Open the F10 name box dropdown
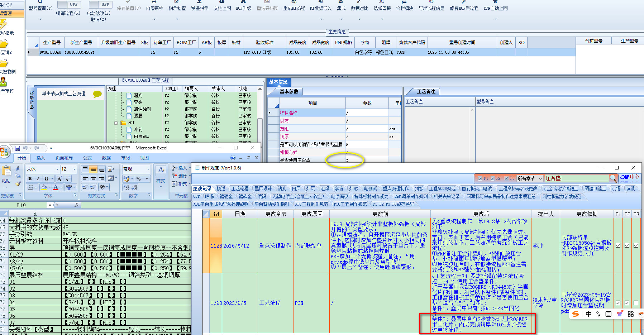The height and width of the screenshot is (335, 644). (x=50, y=205)
